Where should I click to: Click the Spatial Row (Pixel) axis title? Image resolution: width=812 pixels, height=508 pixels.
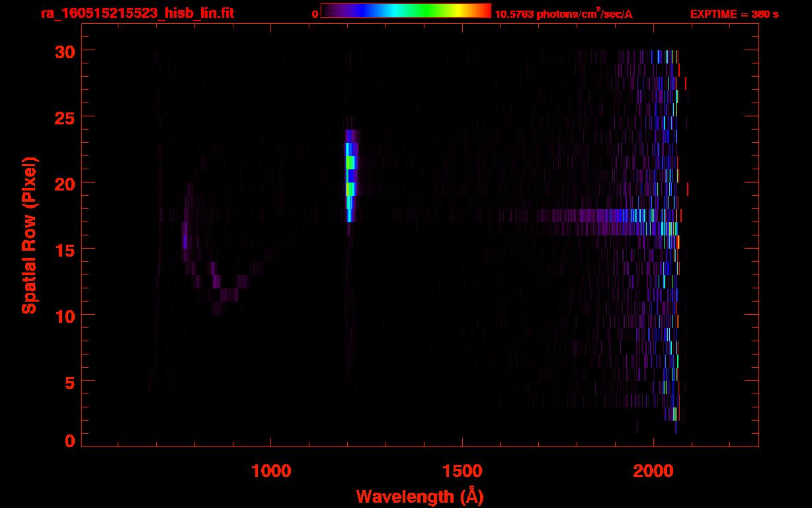[29, 235]
